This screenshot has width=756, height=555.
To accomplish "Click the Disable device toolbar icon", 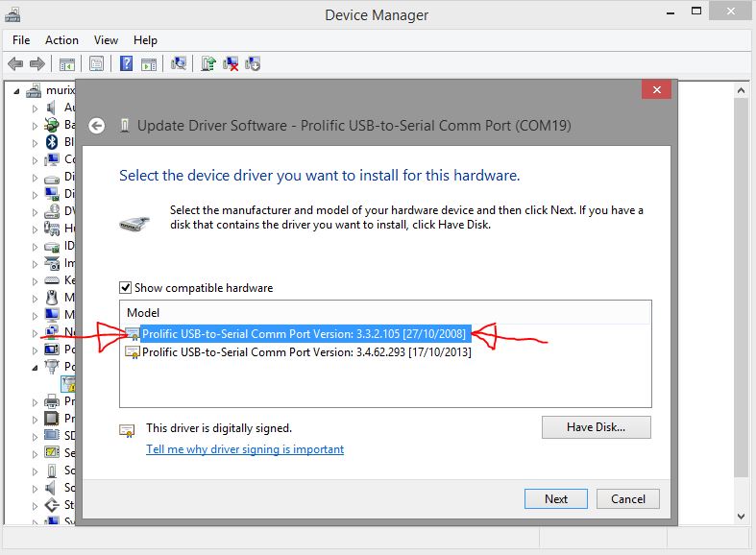I will (254, 64).
